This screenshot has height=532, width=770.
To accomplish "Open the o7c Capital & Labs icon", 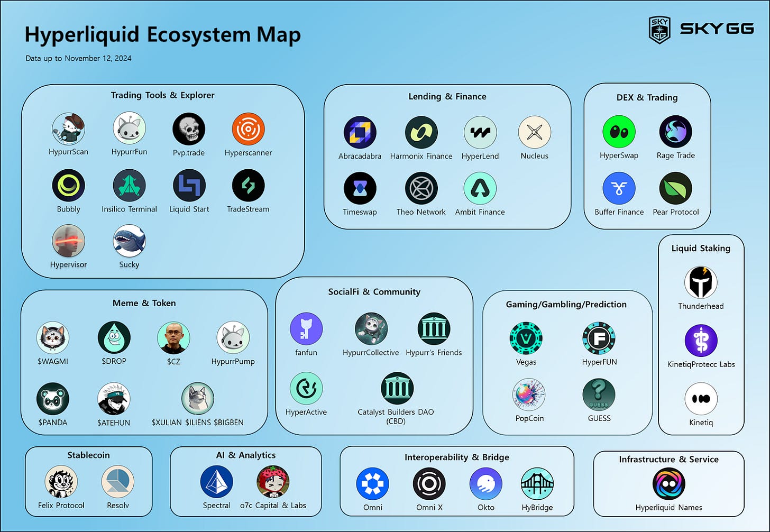I will (273, 482).
